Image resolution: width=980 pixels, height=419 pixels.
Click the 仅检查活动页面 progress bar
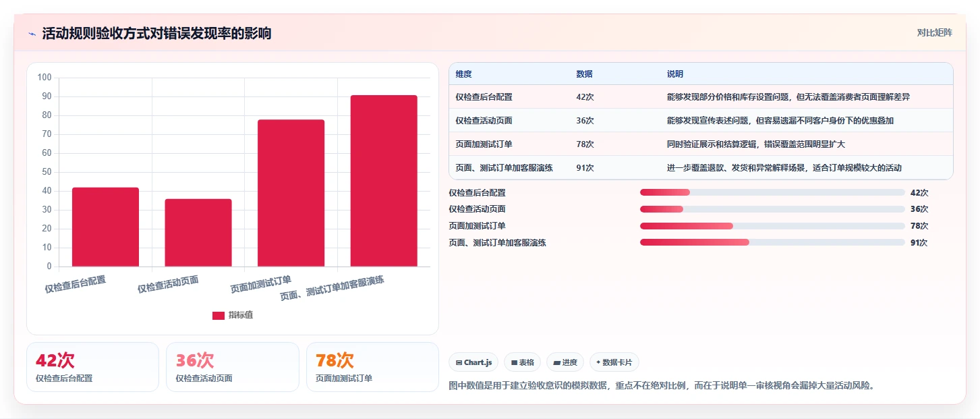772,209
